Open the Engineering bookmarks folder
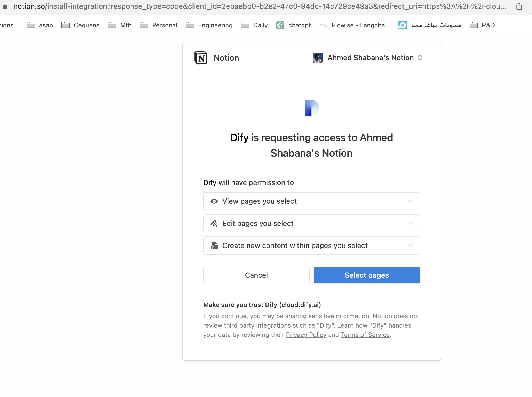Image resolution: width=532 pixels, height=397 pixels. point(209,25)
